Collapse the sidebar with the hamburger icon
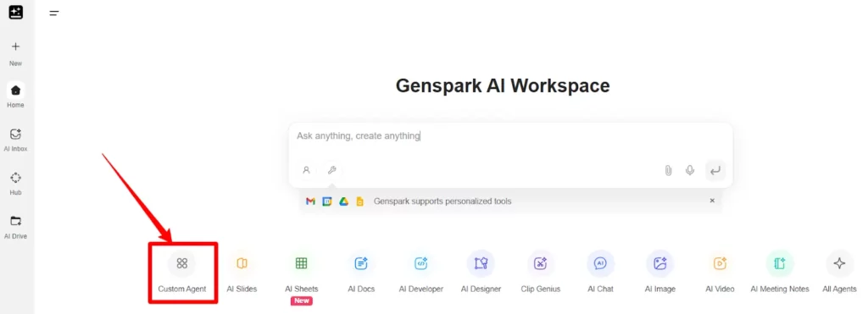The height and width of the screenshot is (314, 868). tap(53, 14)
